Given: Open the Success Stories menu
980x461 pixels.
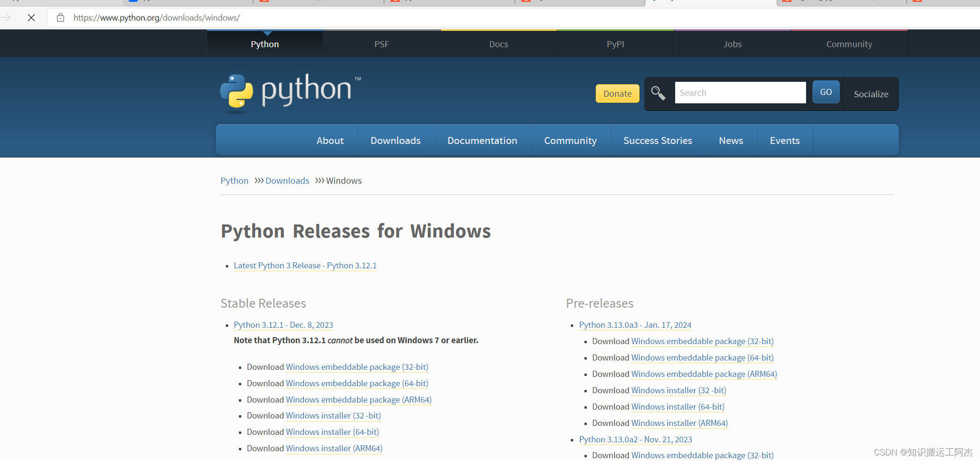Looking at the screenshot, I should [657, 140].
